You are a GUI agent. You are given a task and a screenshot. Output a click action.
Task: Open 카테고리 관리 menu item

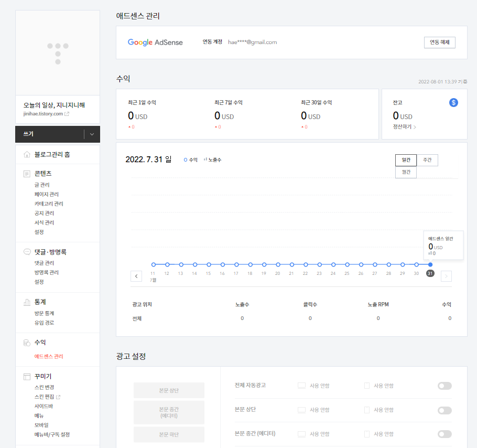coord(49,204)
